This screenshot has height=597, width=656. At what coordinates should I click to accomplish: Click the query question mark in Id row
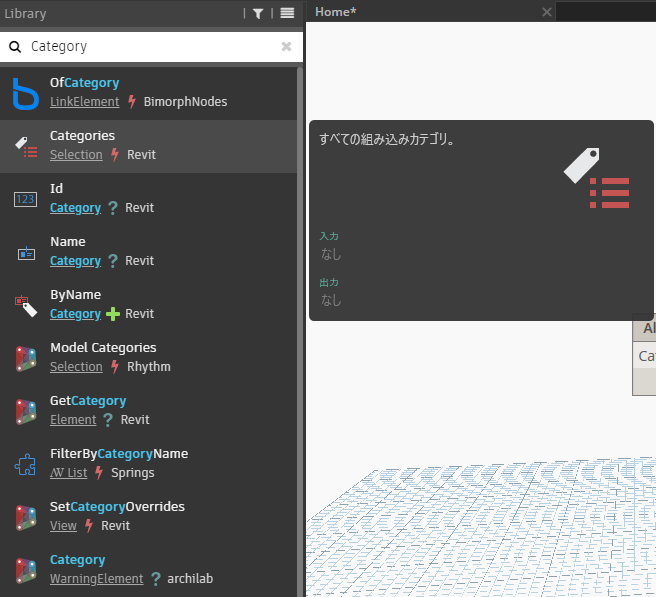point(113,208)
